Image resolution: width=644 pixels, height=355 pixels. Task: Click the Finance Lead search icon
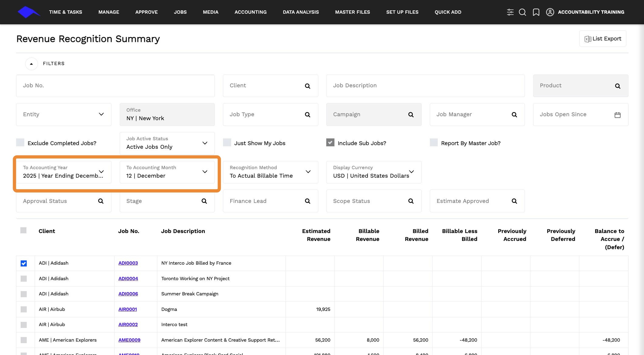[307, 201]
